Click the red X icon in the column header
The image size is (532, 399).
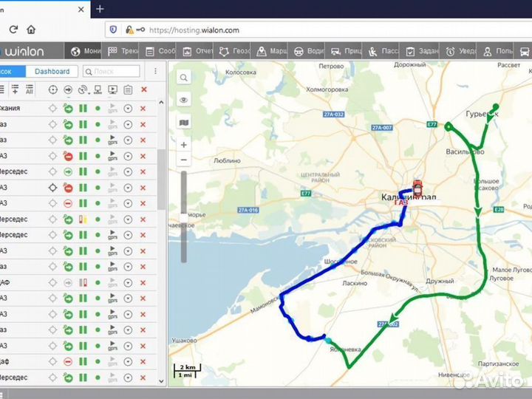[x=143, y=89]
